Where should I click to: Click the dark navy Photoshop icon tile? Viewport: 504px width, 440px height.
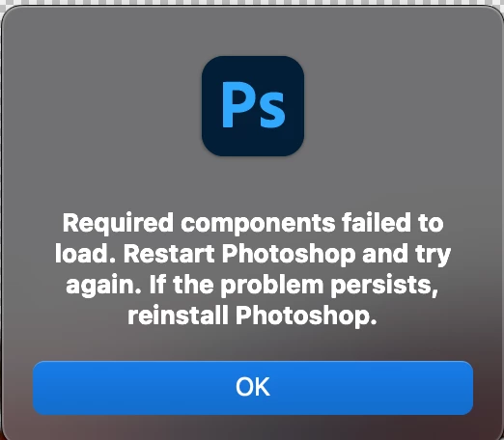click(253, 106)
